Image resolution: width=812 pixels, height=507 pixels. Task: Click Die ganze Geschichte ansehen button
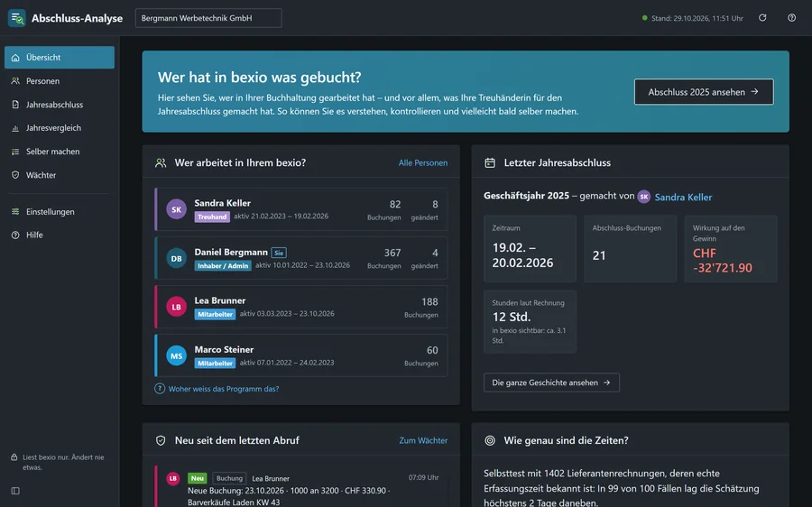pos(551,383)
